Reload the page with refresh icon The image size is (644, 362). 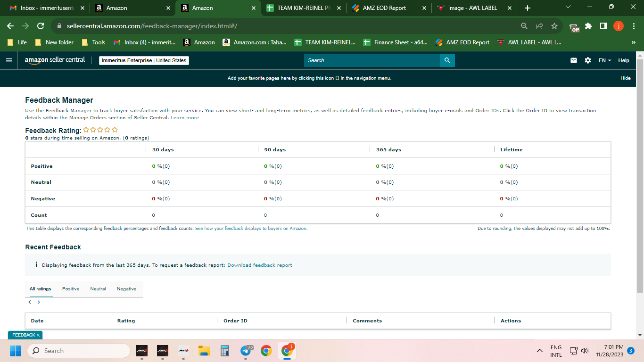click(x=41, y=26)
